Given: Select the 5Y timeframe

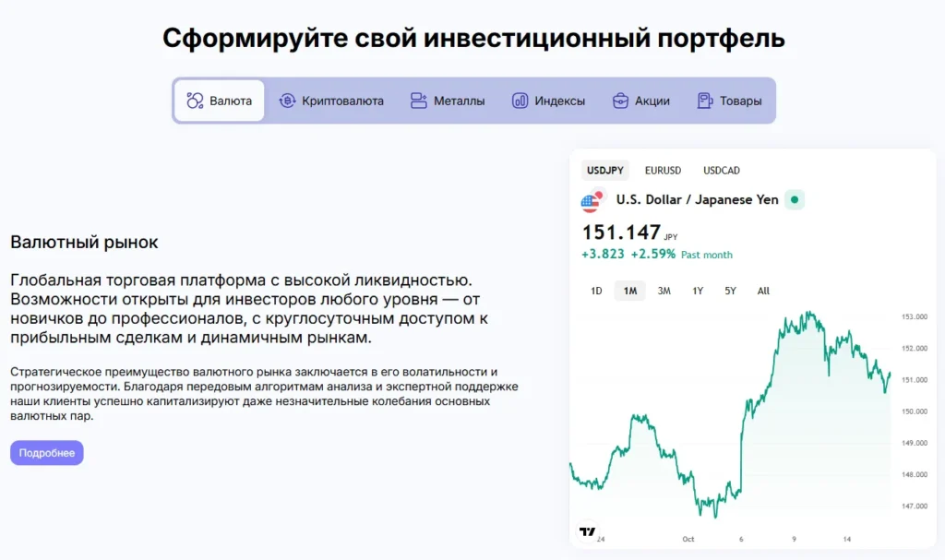Looking at the screenshot, I should click(x=729, y=291).
